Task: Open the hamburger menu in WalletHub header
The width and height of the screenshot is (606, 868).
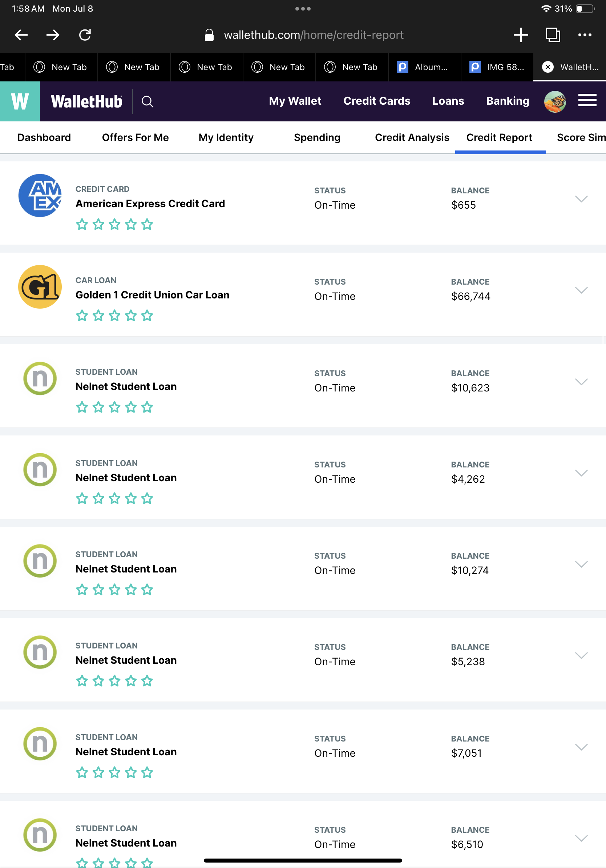Action: pos(587,101)
